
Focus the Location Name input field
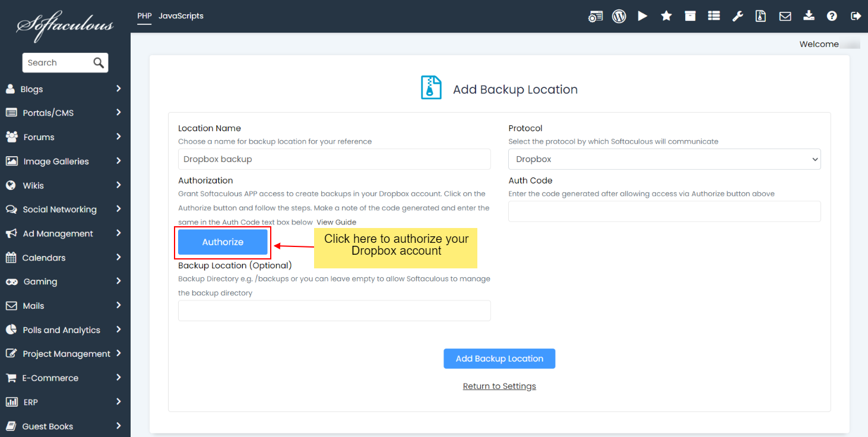click(334, 159)
